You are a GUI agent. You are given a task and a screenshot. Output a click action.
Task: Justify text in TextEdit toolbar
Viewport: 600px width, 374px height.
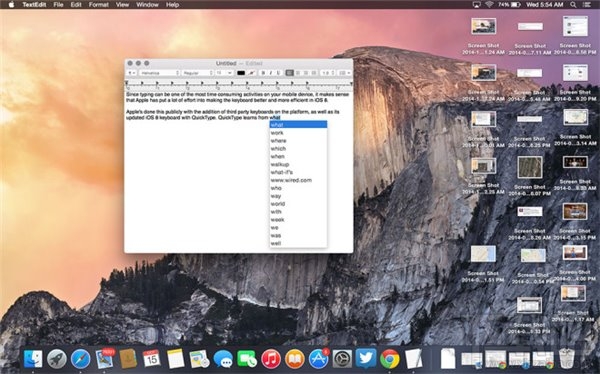click(314, 73)
